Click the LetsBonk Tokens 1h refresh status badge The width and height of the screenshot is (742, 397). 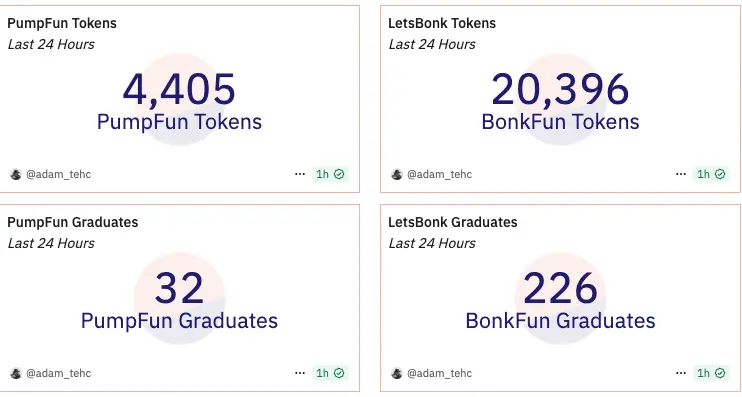tap(711, 174)
